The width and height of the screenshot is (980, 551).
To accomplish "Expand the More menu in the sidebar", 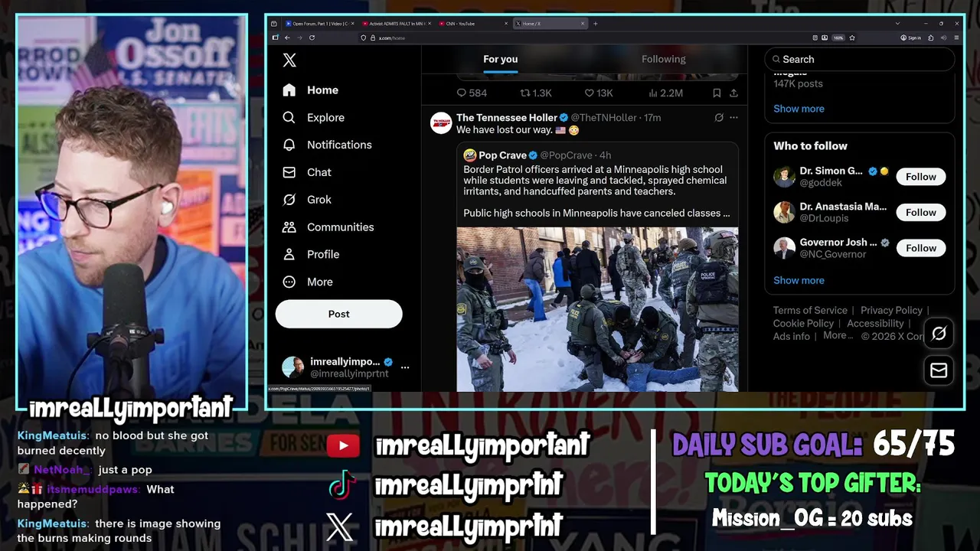I will pyautogui.click(x=308, y=282).
